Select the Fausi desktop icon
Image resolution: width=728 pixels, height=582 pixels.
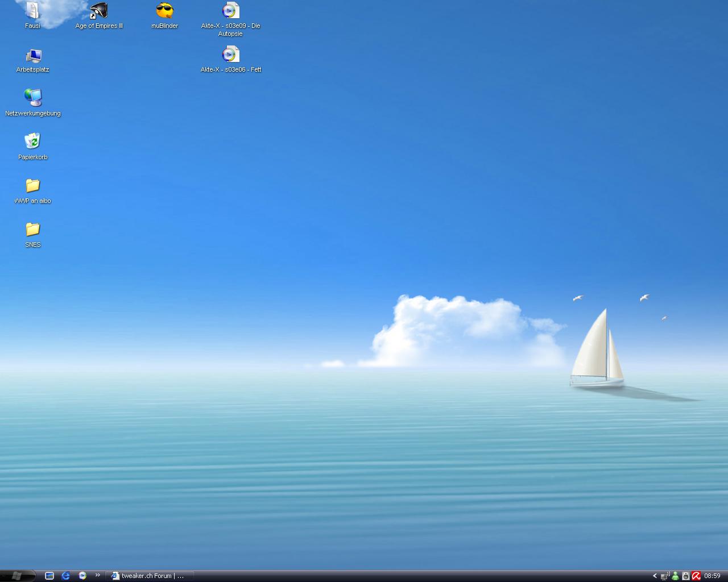pos(32,11)
